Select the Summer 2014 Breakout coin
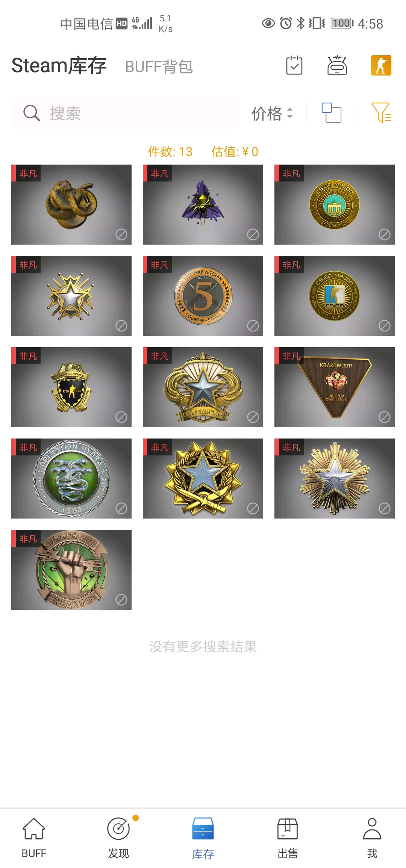 tap(71, 570)
